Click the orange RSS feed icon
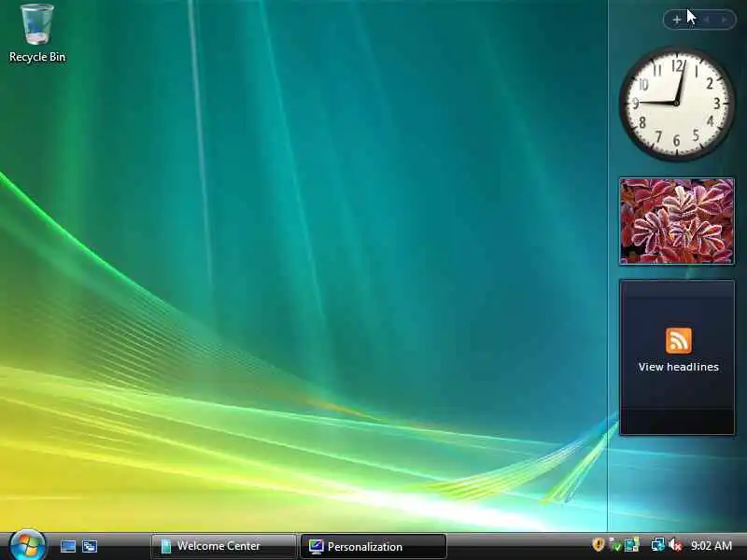 tap(679, 341)
